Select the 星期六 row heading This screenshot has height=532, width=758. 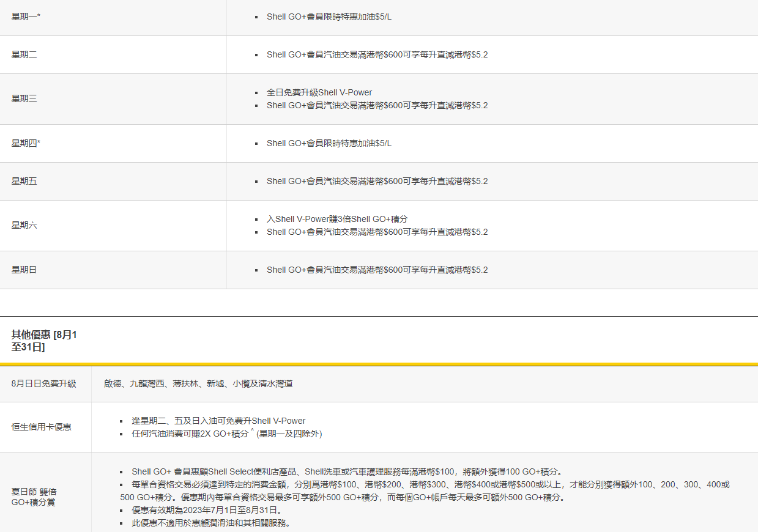[x=24, y=225]
